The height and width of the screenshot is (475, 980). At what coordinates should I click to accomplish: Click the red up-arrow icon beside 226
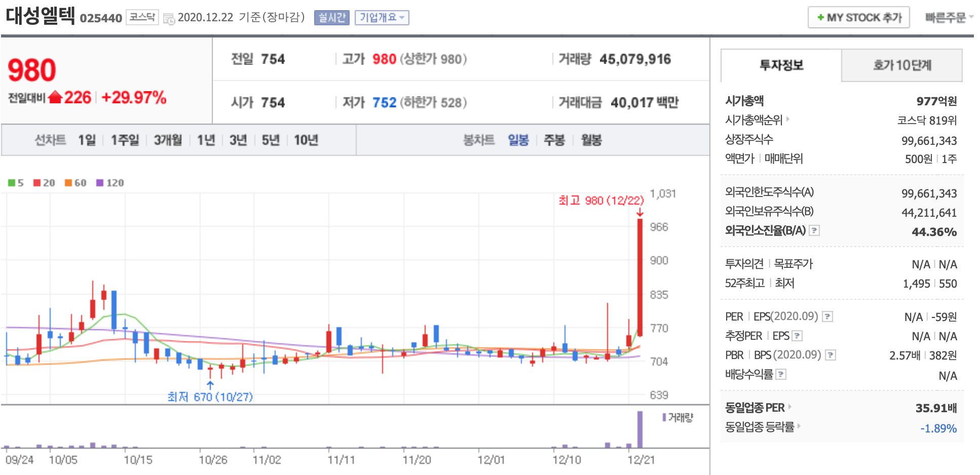(55, 97)
